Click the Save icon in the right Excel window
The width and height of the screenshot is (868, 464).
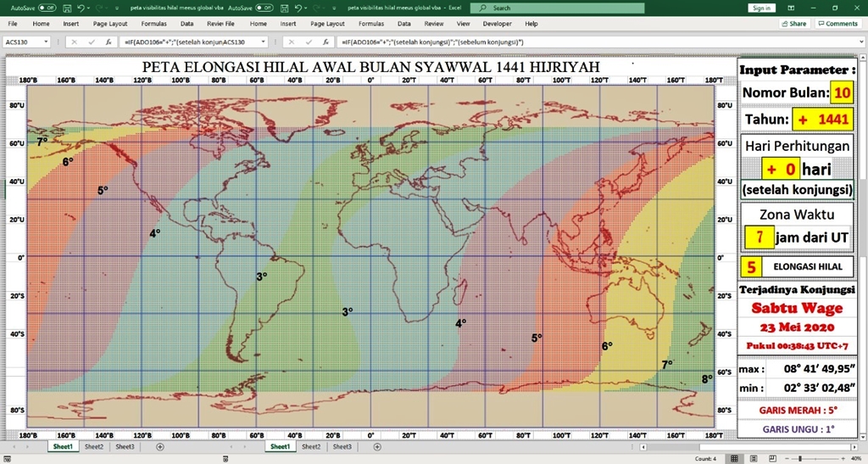pos(284,8)
